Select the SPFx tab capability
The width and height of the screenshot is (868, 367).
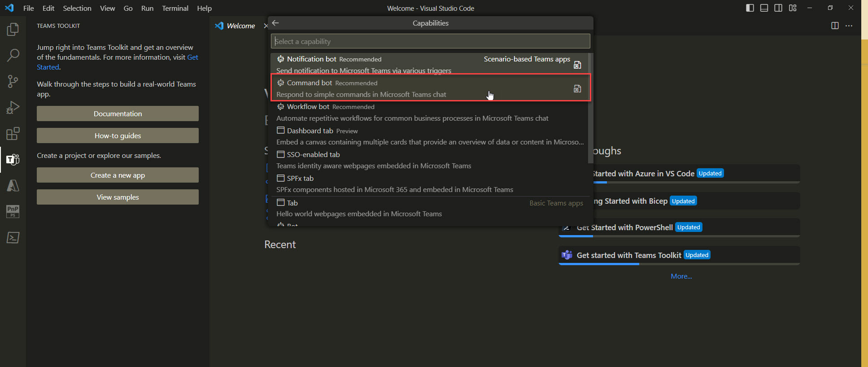(x=429, y=183)
